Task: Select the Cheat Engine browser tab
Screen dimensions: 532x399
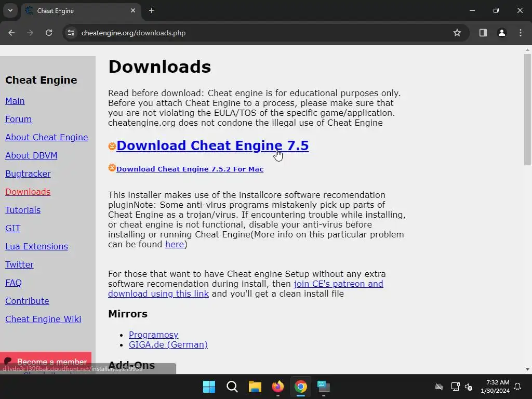Action: (x=82, y=10)
